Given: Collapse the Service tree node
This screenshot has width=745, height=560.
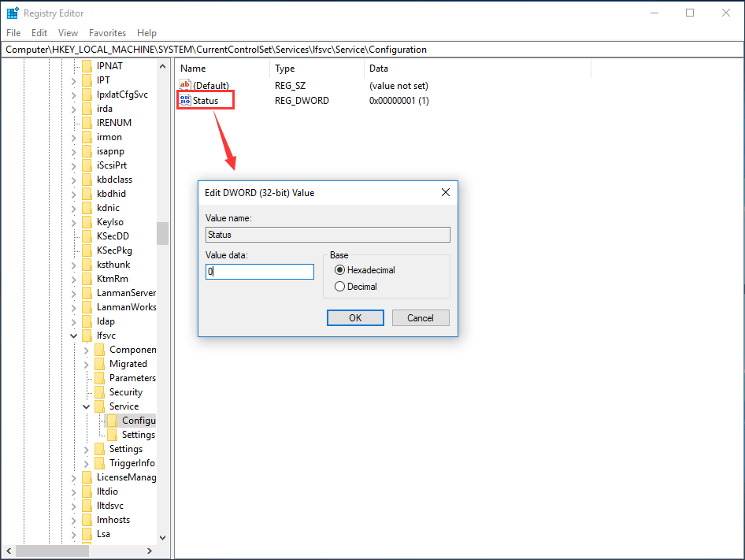Looking at the screenshot, I should (x=87, y=406).
